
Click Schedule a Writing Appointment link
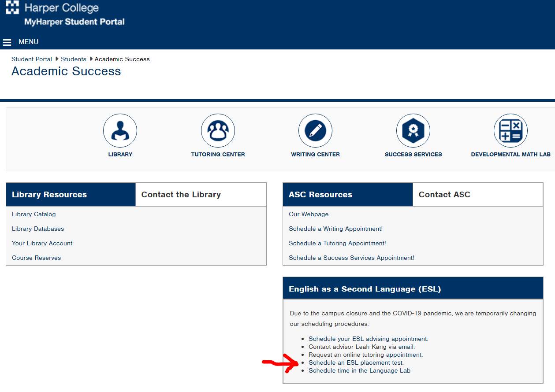336,229
